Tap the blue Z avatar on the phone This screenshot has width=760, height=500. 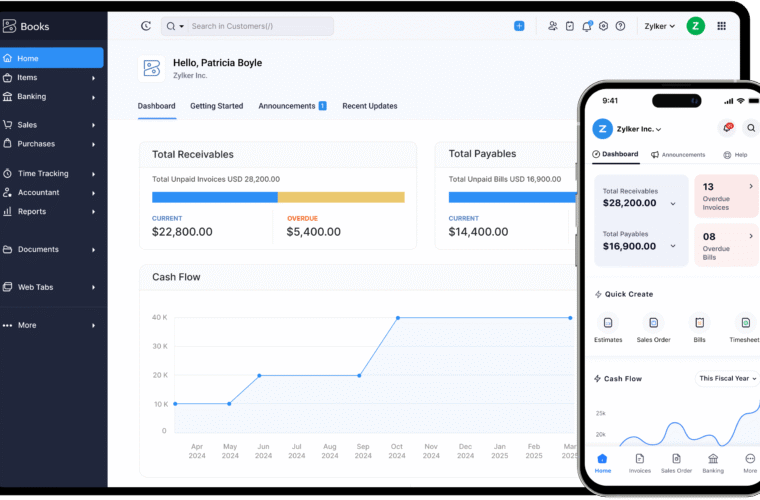[x=602, y=129]
